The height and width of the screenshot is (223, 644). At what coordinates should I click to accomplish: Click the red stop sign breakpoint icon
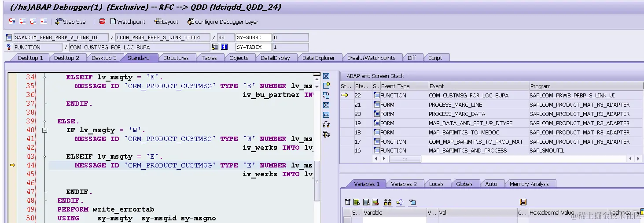coord(102,21)
